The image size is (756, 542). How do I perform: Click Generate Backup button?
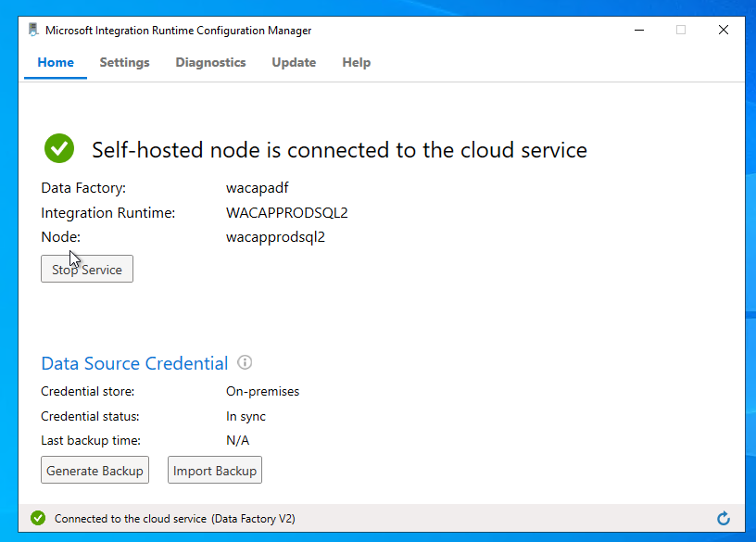[x=95, y=470]
